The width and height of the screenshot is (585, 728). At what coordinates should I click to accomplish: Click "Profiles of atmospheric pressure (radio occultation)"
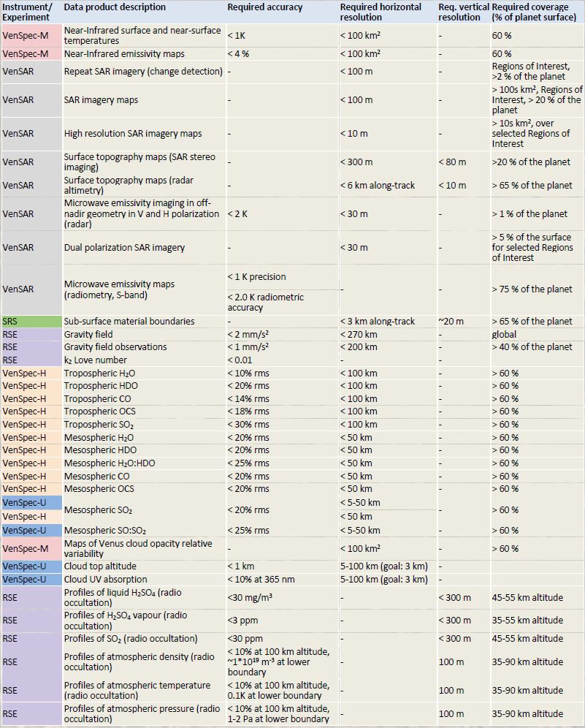click(142, 713)
